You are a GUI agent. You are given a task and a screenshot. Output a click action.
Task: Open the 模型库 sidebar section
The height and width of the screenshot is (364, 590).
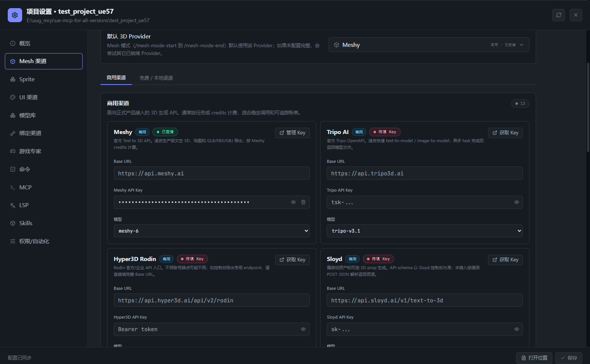(44, 115)
